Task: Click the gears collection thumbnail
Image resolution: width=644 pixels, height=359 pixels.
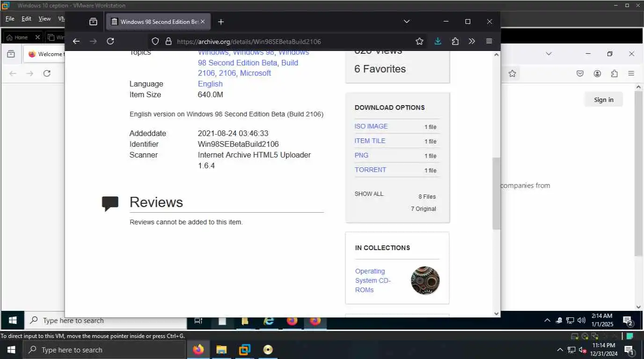Action: coord(425,280)
